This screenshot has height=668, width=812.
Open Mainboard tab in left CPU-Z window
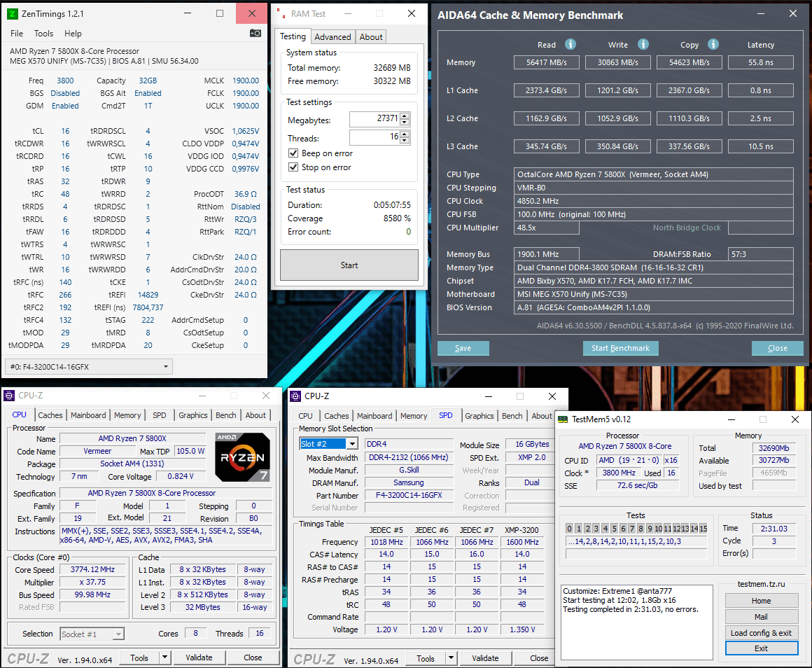pos(88,415)
